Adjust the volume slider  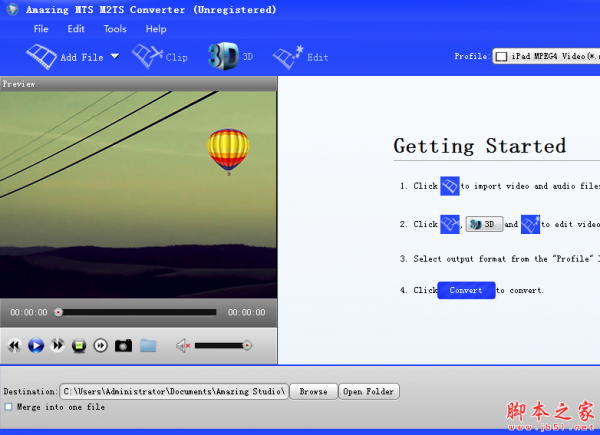223,345
